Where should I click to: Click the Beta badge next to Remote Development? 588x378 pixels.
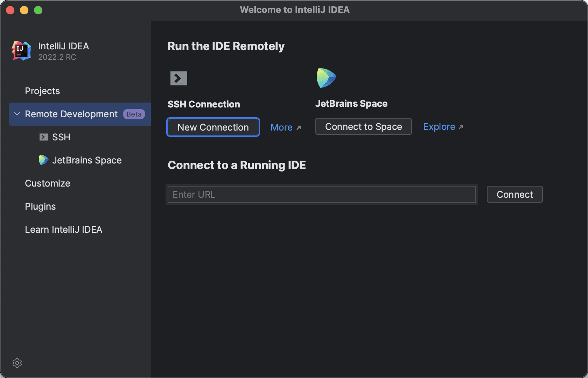pos(134,114)
